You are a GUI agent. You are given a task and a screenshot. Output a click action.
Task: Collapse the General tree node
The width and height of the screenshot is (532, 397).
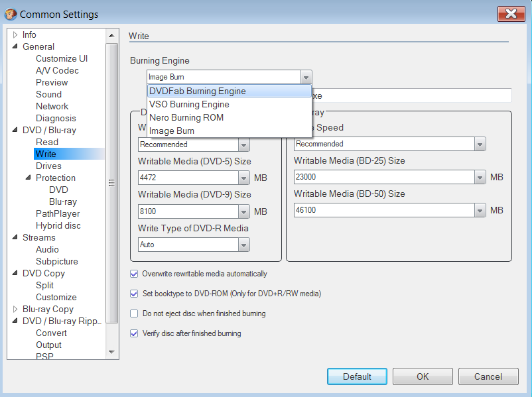coord(15,46)
